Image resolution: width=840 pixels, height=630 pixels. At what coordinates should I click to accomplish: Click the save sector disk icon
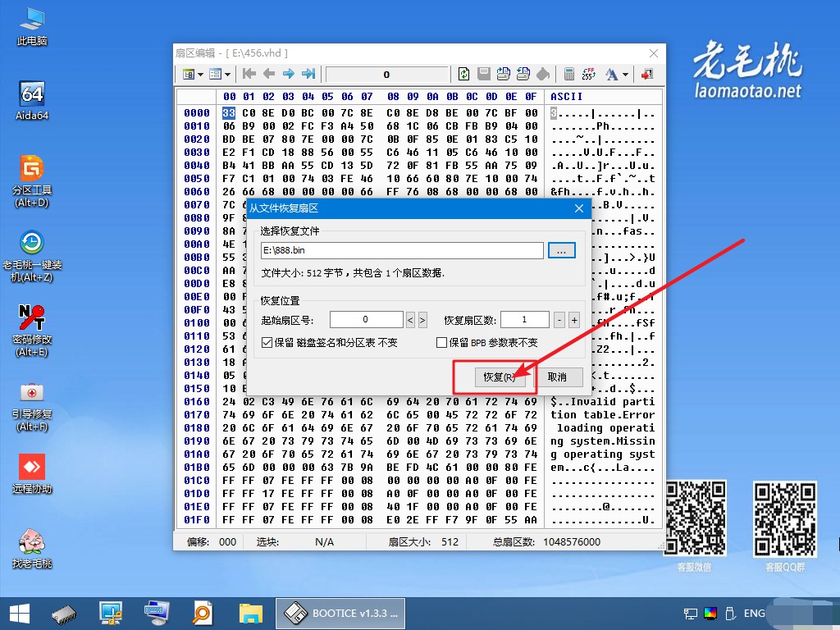484,74
